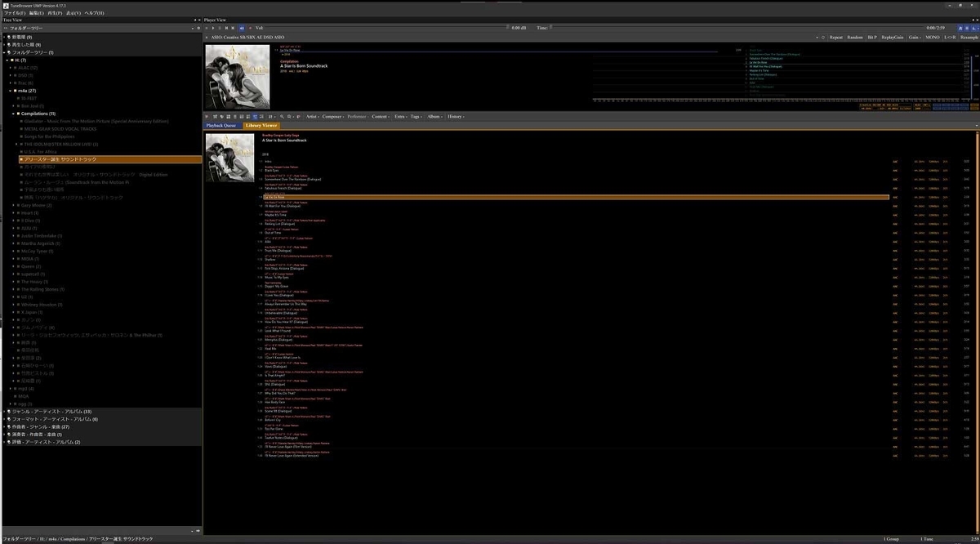This screenshot has height=544, width=980.
Task: Toggle Random playback mode
Action: [x=855, y=38]
